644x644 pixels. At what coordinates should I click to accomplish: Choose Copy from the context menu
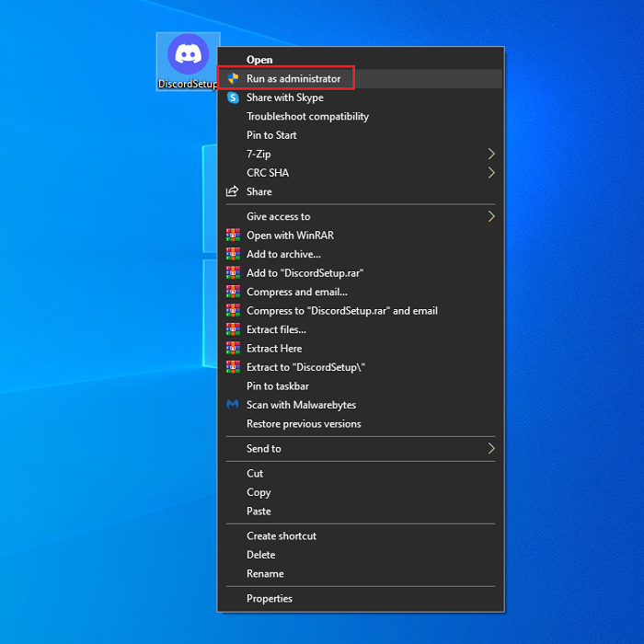(x=361, y=492)
